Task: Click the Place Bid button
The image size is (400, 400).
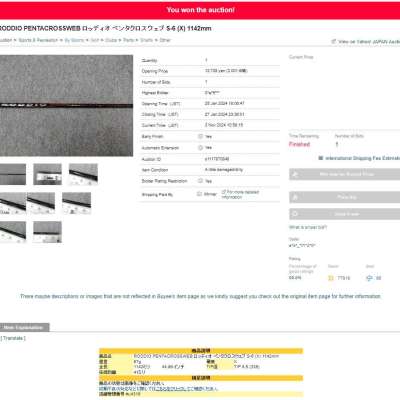Action: (x=345, y=197)
